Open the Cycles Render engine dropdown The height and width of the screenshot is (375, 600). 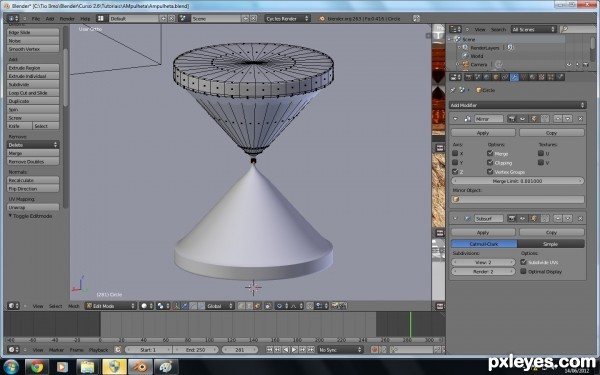(x=287, y=18)
